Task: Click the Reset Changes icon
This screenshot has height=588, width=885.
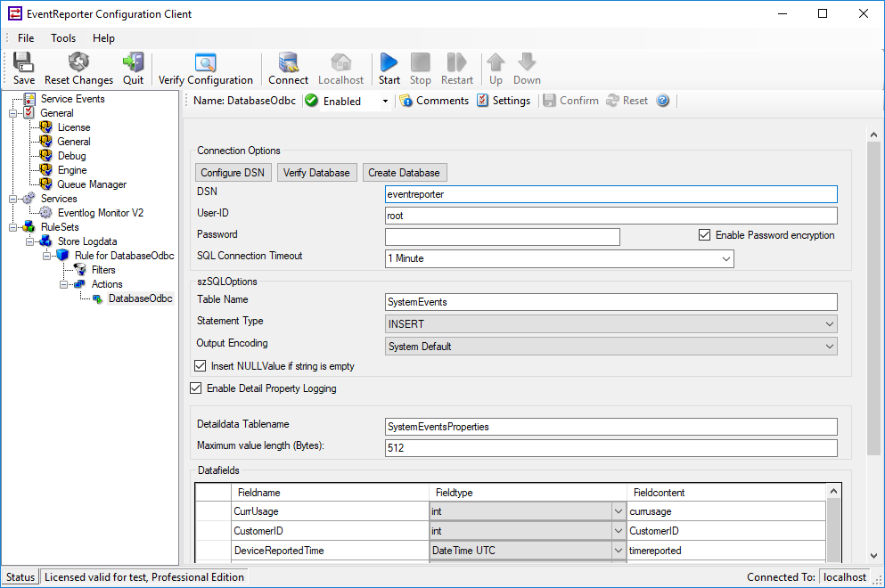Action: [x=78, y=62]
